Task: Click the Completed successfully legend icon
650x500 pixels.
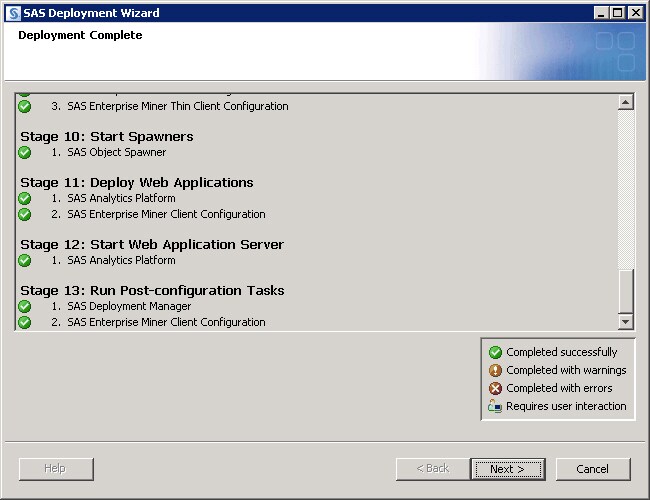Action: point(495,352)
